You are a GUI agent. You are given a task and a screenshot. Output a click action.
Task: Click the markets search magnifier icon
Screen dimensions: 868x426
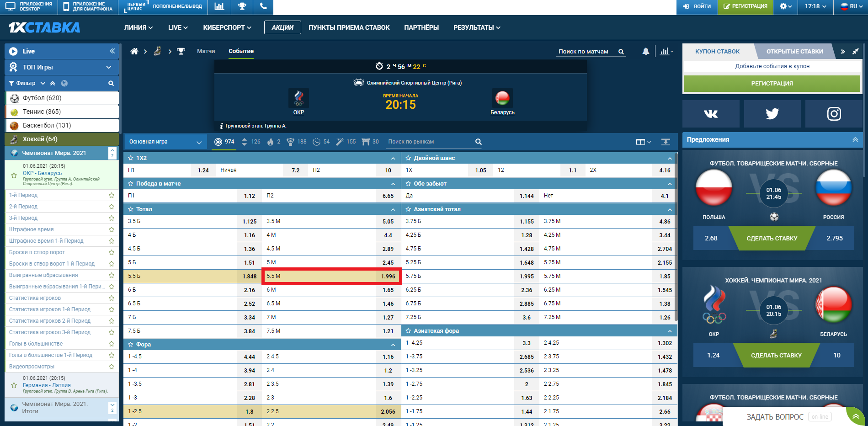(478, 142)
